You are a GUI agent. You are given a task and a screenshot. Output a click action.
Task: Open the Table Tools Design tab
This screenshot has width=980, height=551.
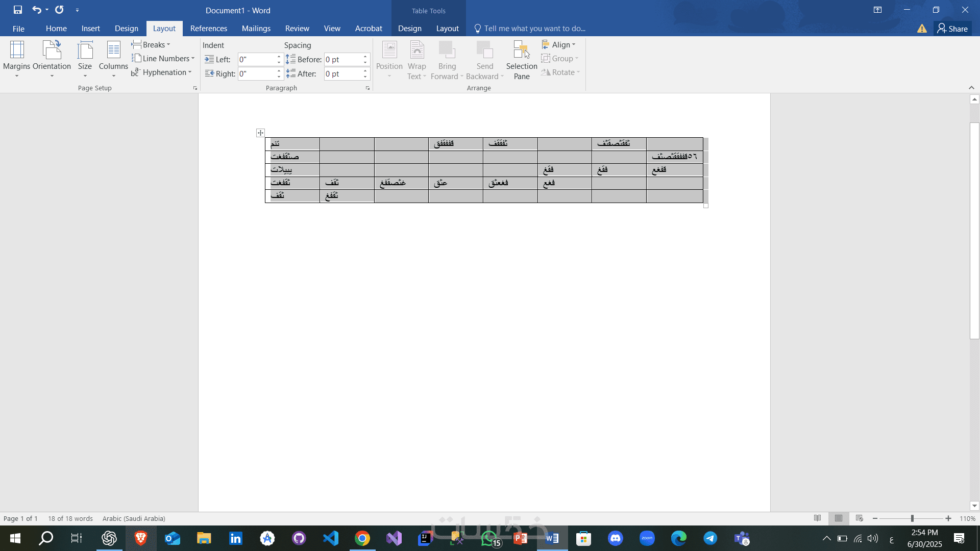point(409,29)
